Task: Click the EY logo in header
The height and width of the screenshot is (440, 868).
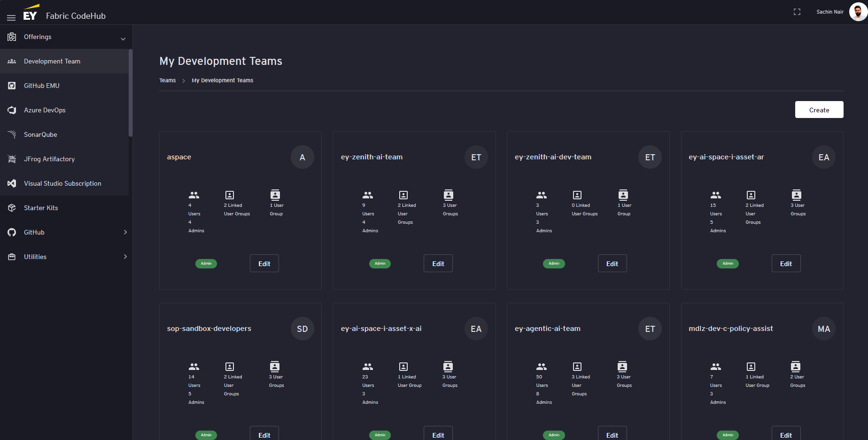Action: click(x=31, y=13)
